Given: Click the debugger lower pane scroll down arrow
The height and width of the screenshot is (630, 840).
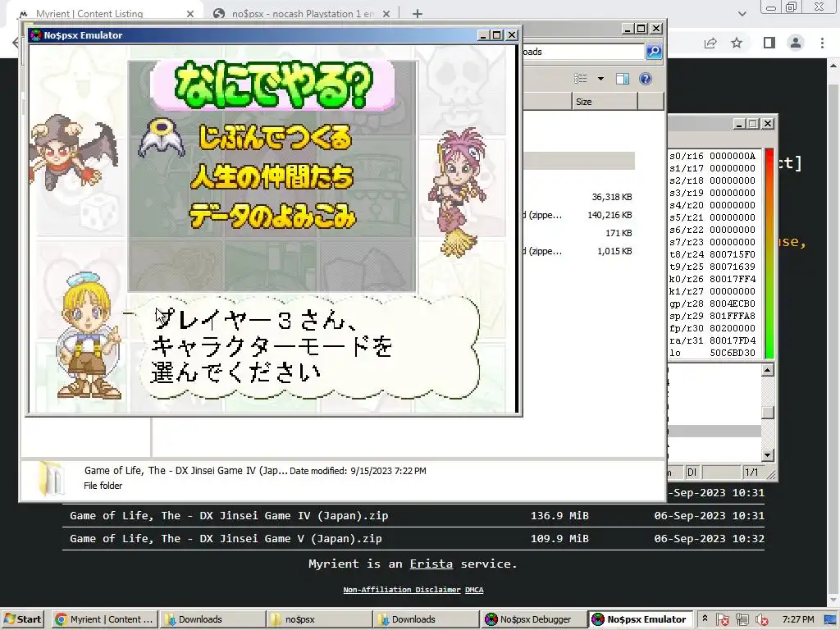Looking at the screenshot, I should 768,455.
